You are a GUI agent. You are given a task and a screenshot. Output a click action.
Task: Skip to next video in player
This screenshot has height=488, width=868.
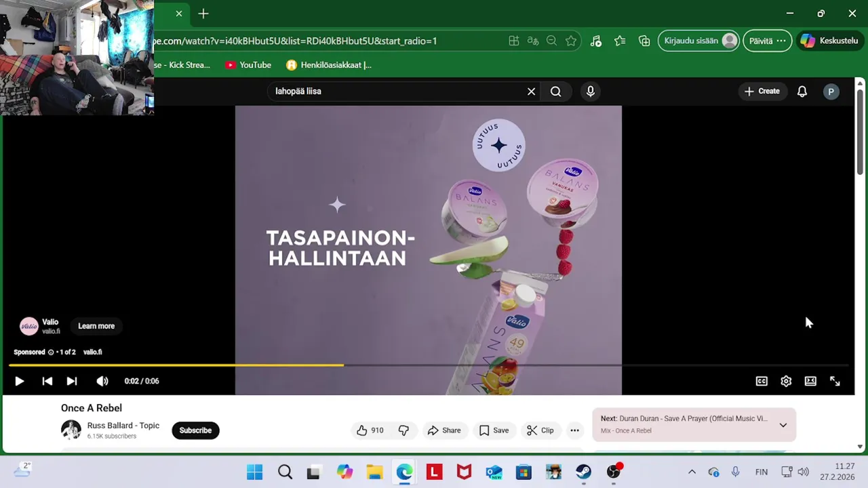pos(72,381)
